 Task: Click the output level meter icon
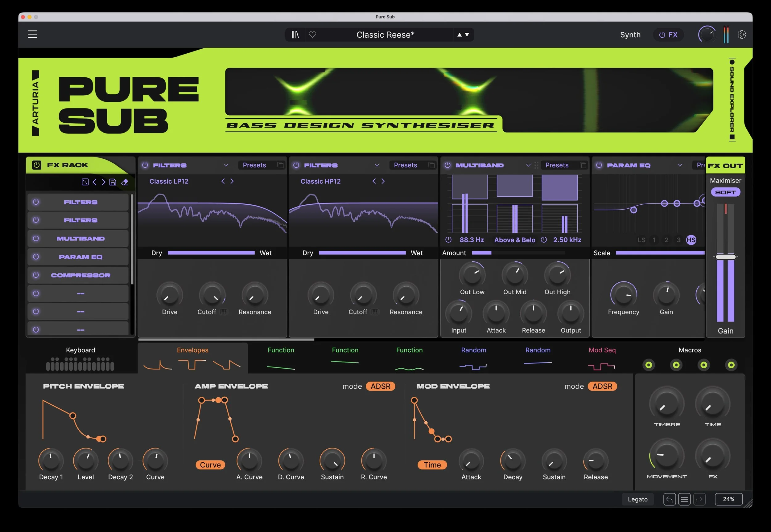click(726, 35)
